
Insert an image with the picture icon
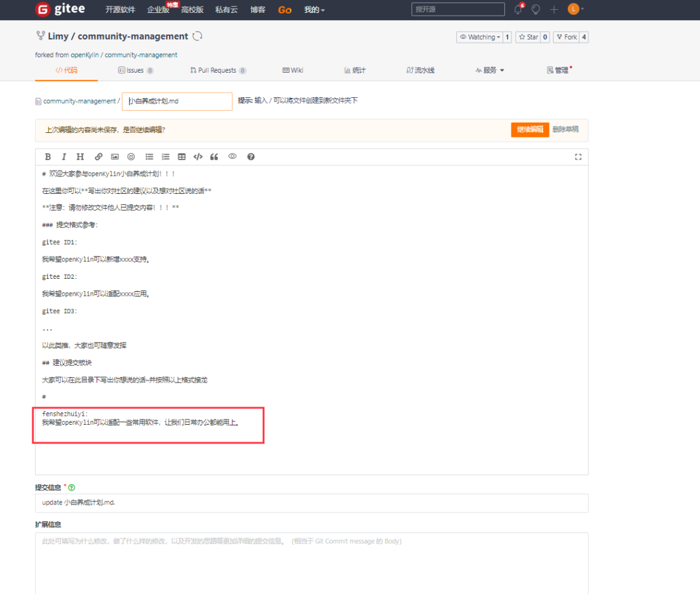coord(115,157)
